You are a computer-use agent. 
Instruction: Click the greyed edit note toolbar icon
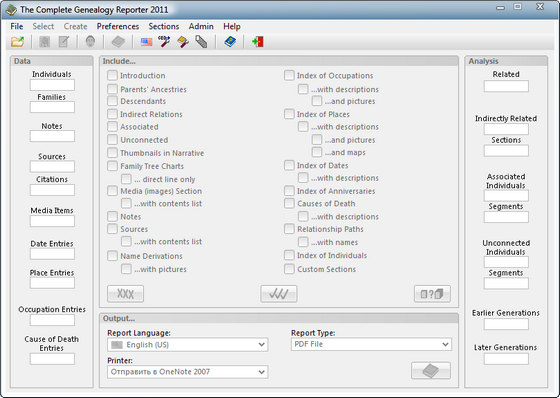(x=64, y=42)
